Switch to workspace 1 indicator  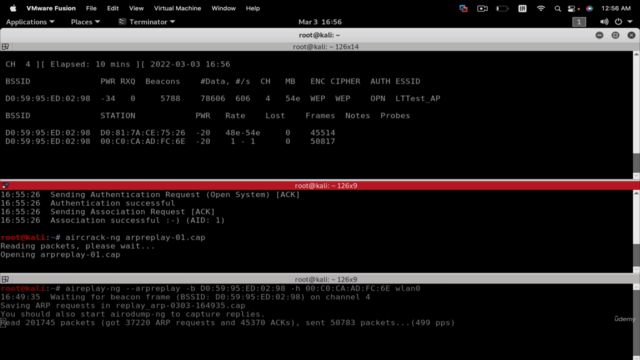point(579,22)
